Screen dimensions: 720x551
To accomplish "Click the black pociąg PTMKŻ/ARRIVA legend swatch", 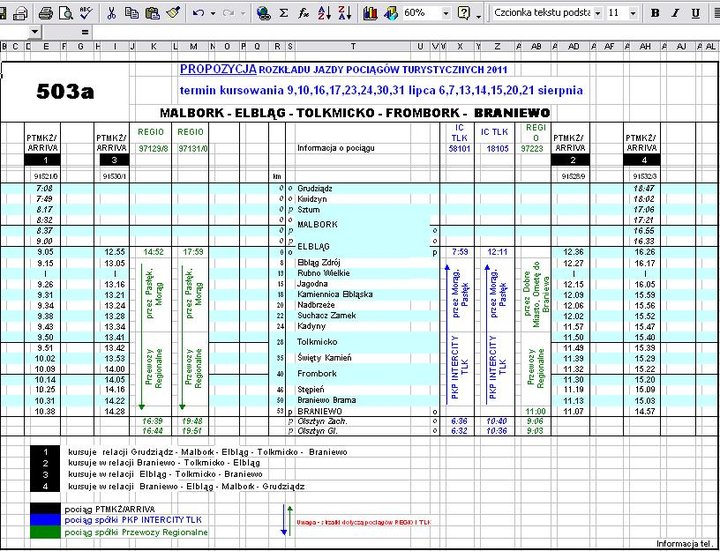I will point(45,509).
